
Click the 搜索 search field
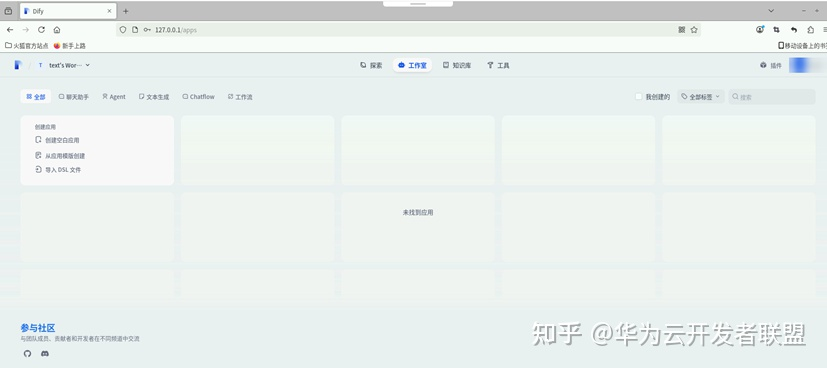point(772,96)
